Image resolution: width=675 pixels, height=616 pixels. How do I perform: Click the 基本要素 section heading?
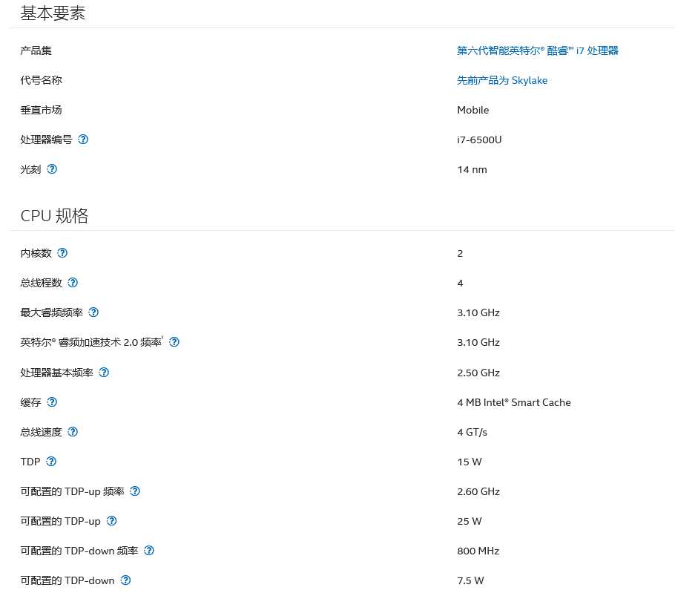point(53,13)
